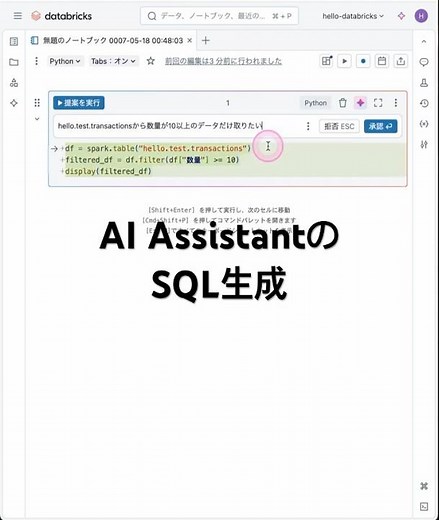Open the version history icon
The height and width of the screenshot is (520, 439).
(424, 103)
